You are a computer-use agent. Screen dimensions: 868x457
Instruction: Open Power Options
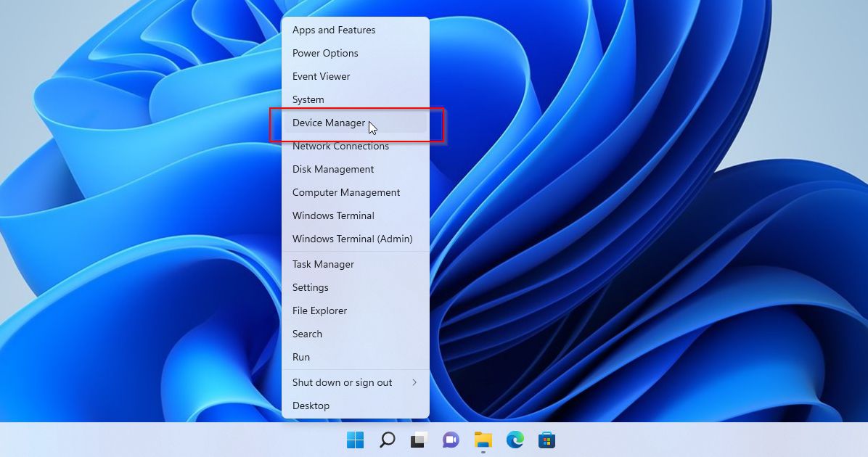(324, 53)
